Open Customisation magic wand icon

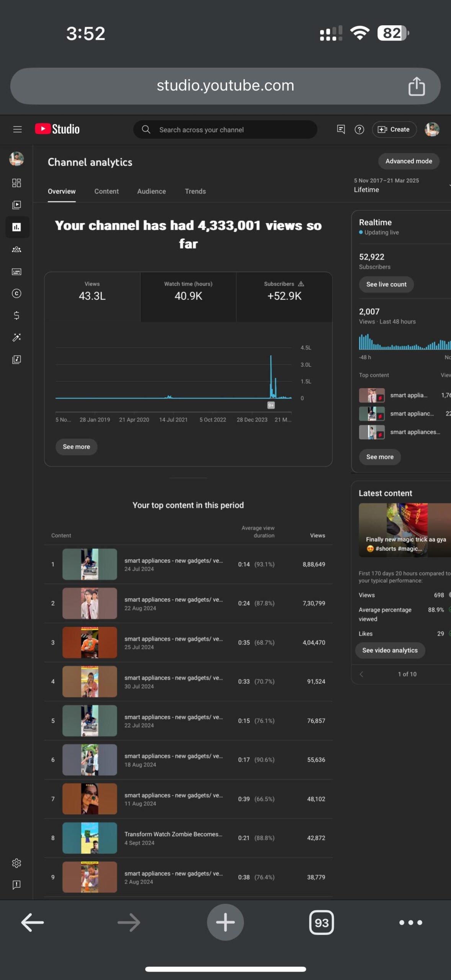click(16, 337)
